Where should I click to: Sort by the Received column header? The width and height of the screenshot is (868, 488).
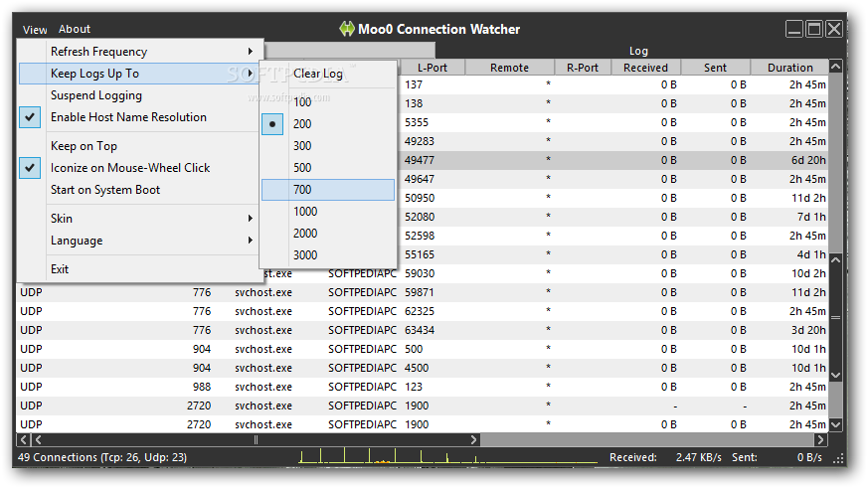coord(645,68)
